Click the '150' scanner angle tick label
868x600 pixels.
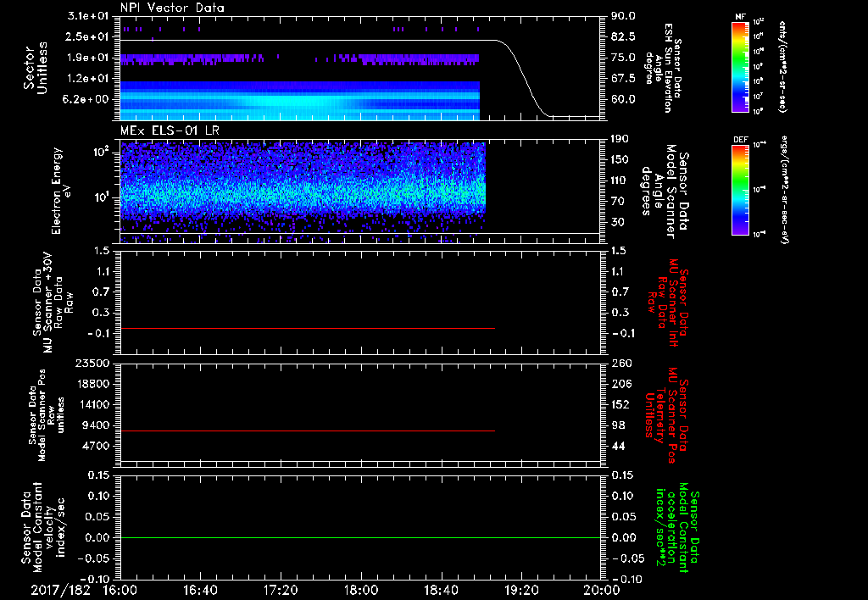pyautogui.click(x=621, y=160)
